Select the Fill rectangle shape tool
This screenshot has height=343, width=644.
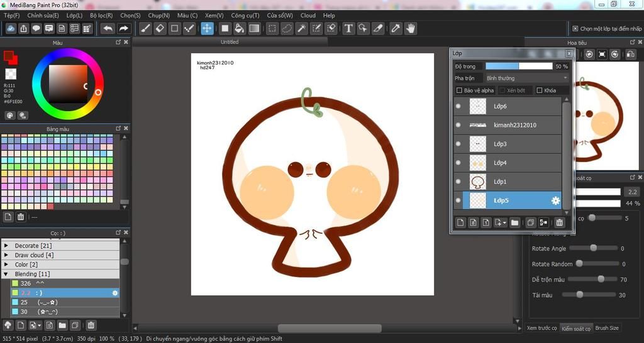[225, 28]
